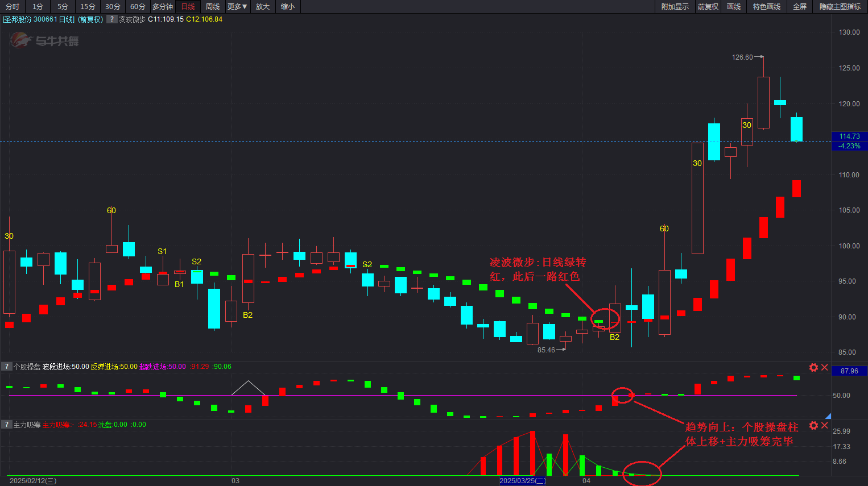
Task: Click the 放大 zoom in button
Action: coord(263,7)
